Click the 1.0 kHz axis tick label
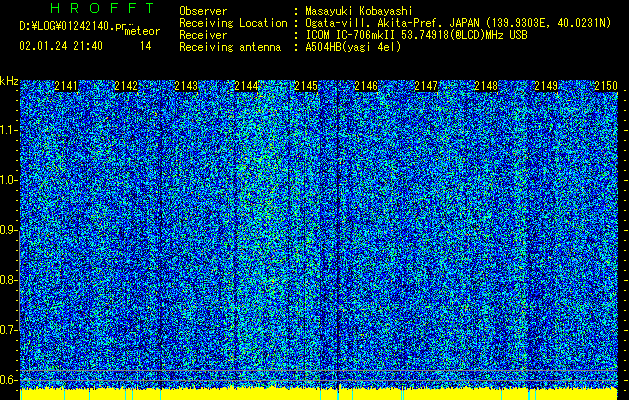629x400 pixels. pyautogui.click(x=8, y=180)
